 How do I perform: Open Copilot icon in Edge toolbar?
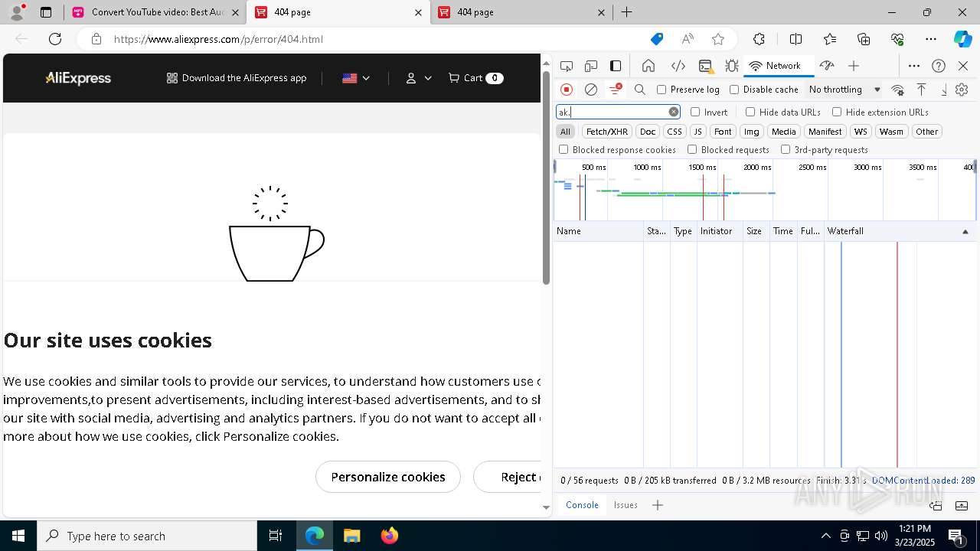(962, 39)
